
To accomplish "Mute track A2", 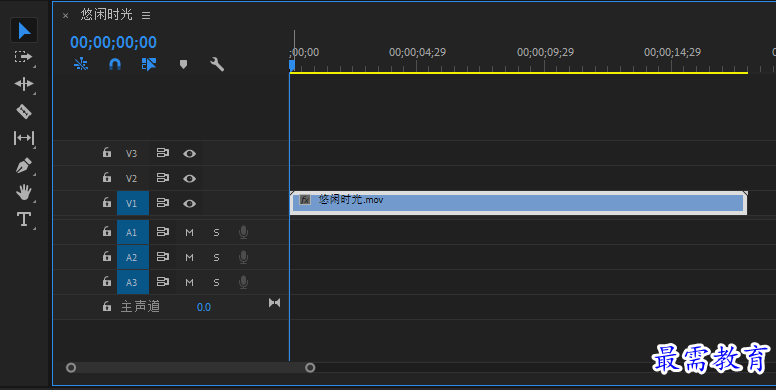I will coord(190,257).
